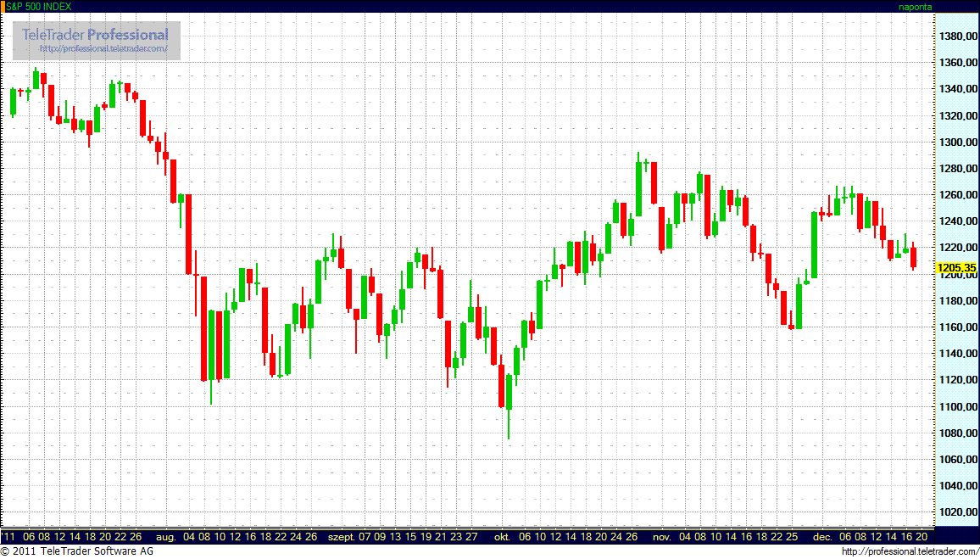Select the 'szept.' month marker on time axis
980x559 pixels.
(x=341, y=537)
